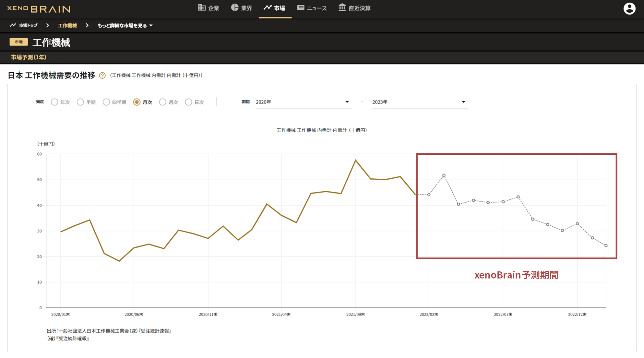Select the 週次 frequency radio button
Viewport: 644px width, 358px height.
(x=162, y=102)
